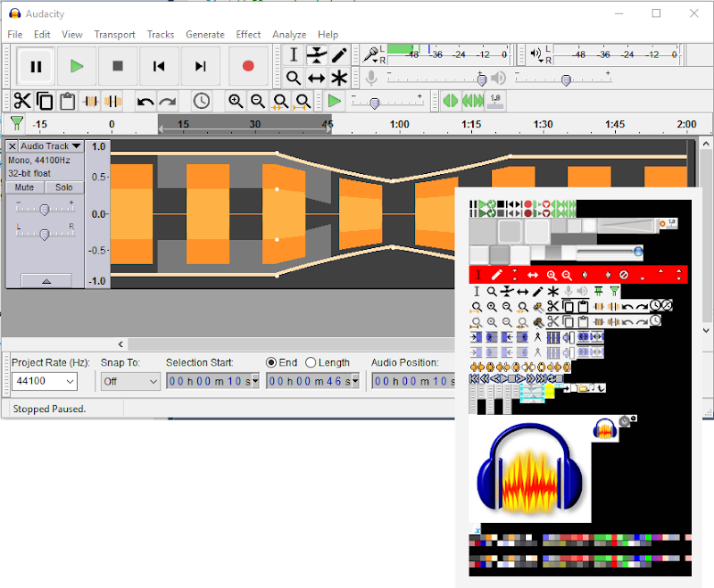Click the Pause button in transport toolbar

click(36, 66)
